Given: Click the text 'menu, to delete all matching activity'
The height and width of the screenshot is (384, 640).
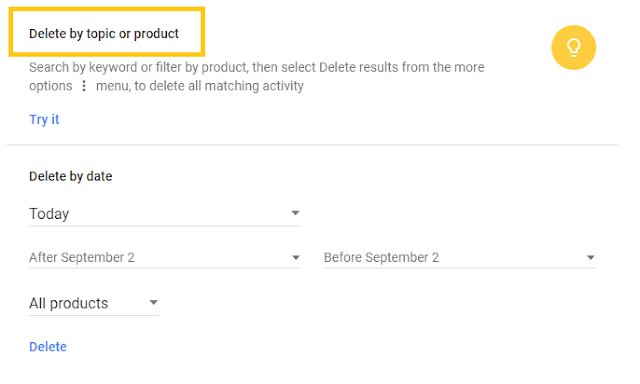Looking at the screenshot, I should (200, 86).
